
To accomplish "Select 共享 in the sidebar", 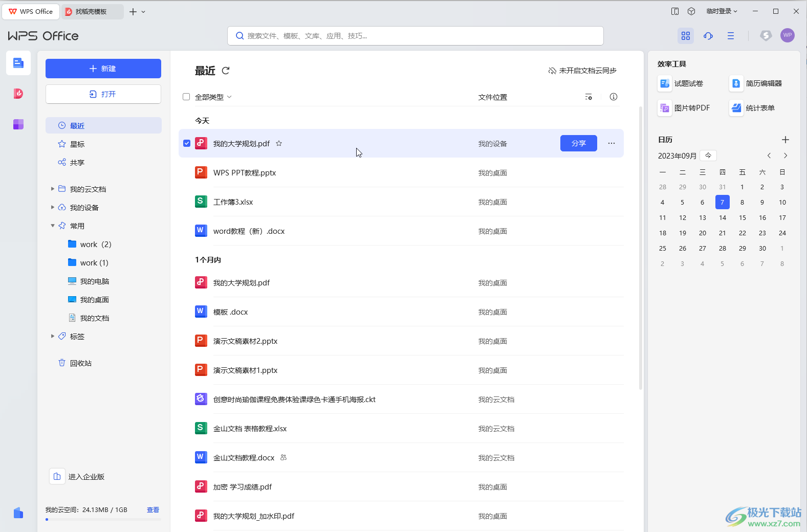I will (103, 162).
